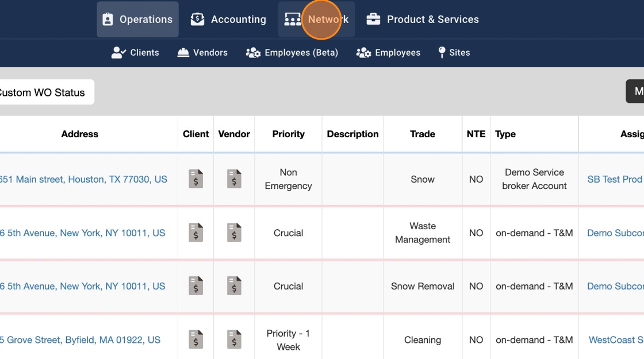
Task: Navigate to Sites page
Action: coord(454,53)
